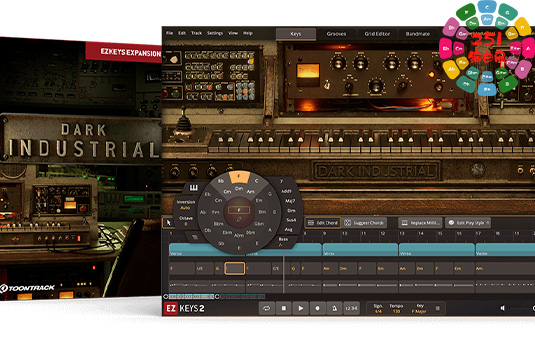The width and height of the screenshot is (535, 363).
Task: Stop playback with the square stop button
Action: (x=284, y=308)
